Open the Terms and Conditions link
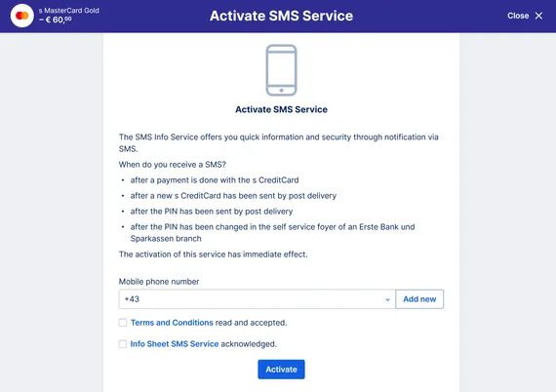This screenshot has width=556, height=392. (172, 323)
